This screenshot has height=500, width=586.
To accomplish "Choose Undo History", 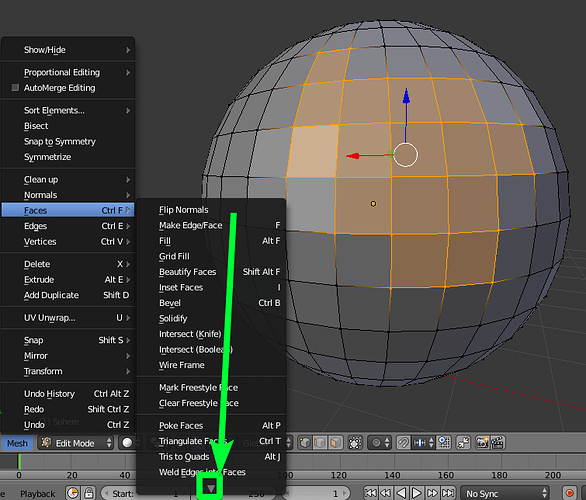I will pos(68,394).
